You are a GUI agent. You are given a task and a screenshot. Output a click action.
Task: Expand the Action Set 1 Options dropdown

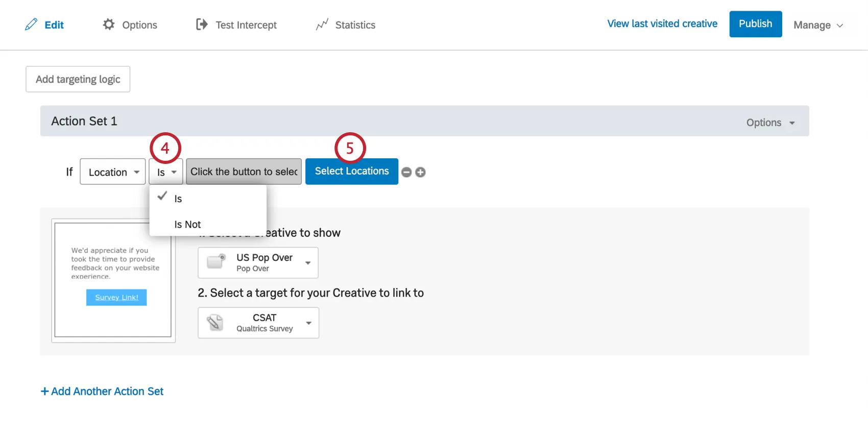[x=770, y=123]
